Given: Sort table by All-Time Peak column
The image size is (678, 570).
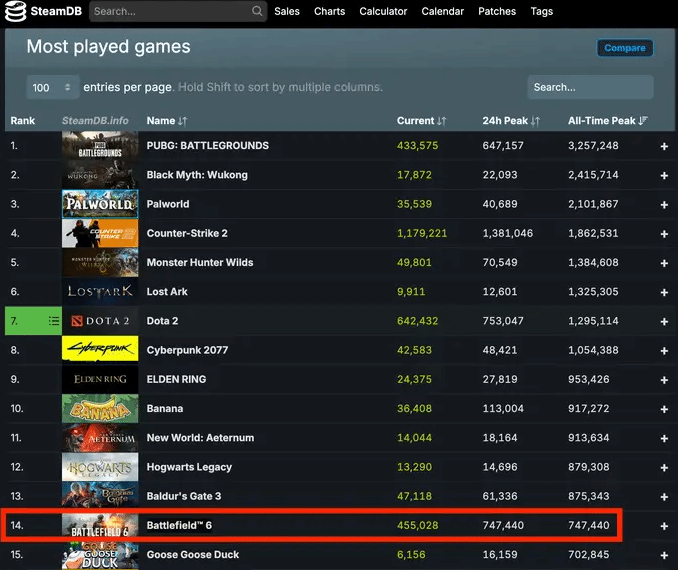Looking at the screenshot, I should coord(607,121).
